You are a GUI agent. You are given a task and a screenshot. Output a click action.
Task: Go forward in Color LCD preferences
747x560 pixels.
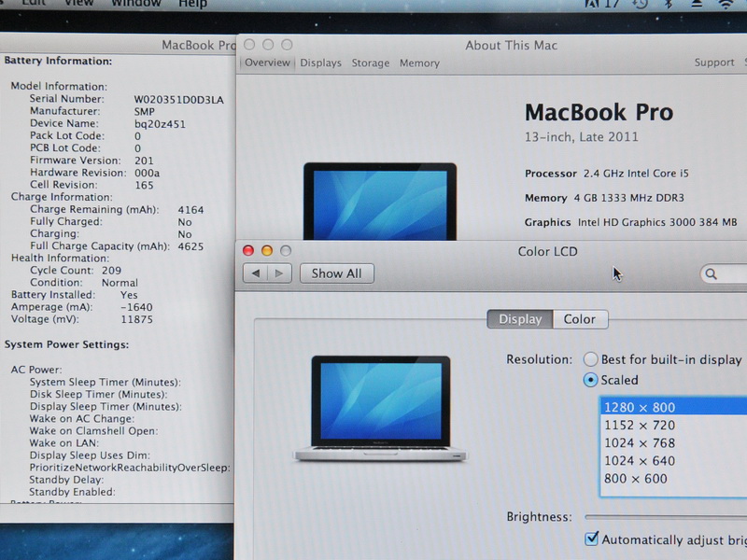pos(279,273)
